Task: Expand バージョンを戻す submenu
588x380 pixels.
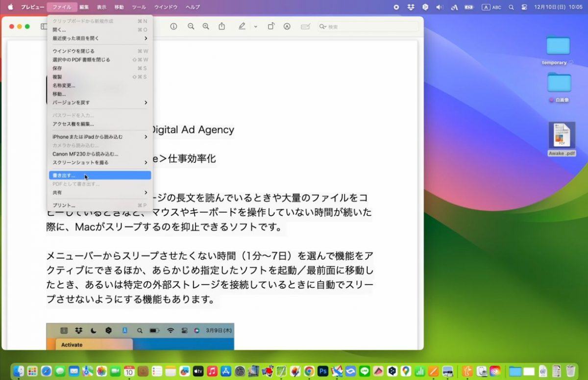Action: (x=100, y=102)
